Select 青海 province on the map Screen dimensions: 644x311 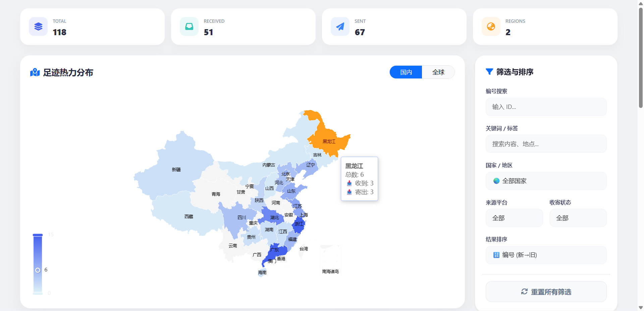point(216,194)
